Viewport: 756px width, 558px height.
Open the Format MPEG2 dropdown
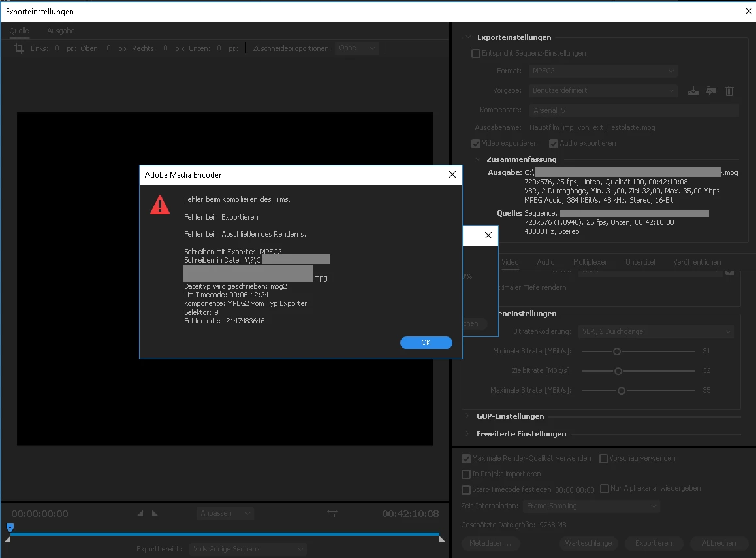pyautogui.click(x=603, y=71)
